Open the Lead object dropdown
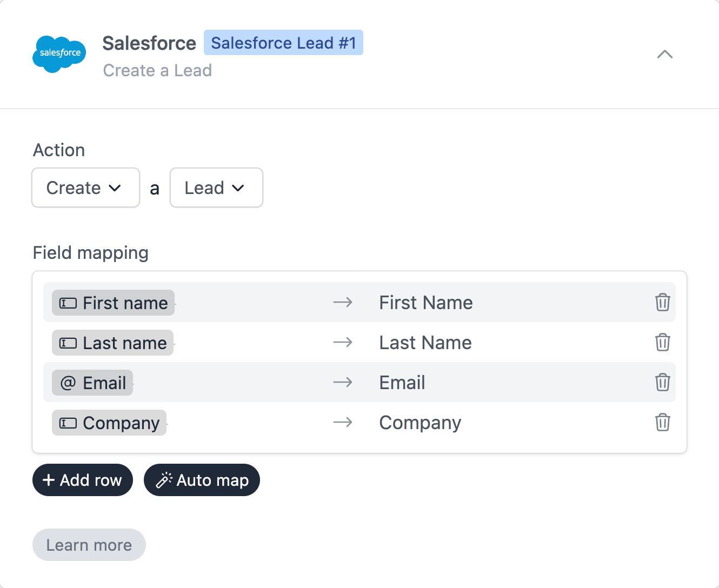719x588 pixels. [216, 188]
